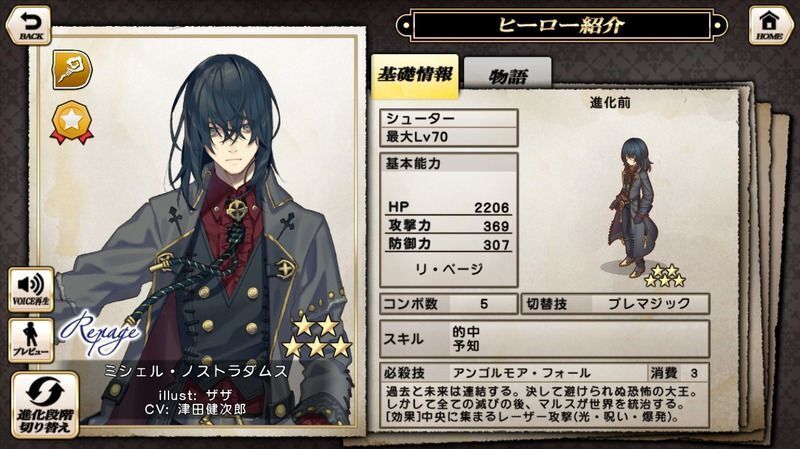800x449 pixels.
Task: Tap the 切替技 プレマジック field
Action: point(615,304)
